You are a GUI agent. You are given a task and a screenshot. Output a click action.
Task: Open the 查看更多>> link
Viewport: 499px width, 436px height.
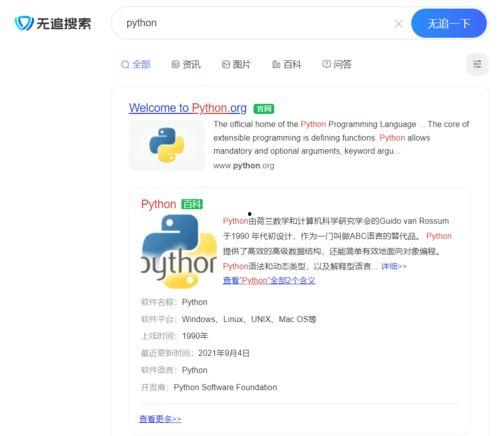coord(160,419)
